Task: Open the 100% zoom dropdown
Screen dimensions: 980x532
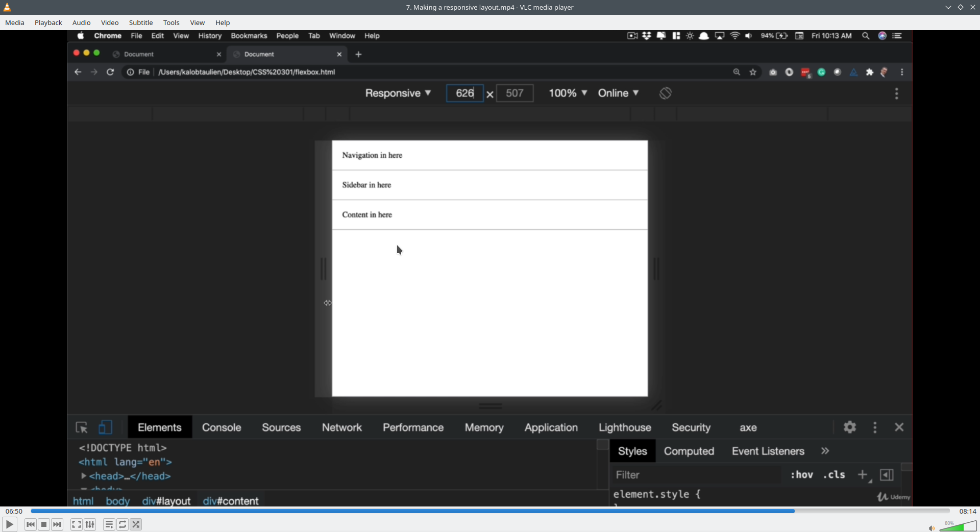Action: coord(568,93)
